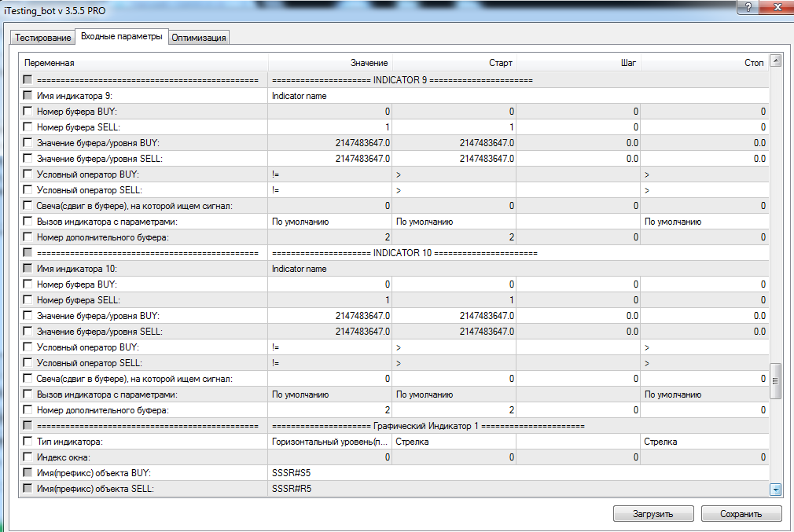Viewport: 794px width, 532px height.
Task: Select the Входные параметры tab
Action: point(121,37)
